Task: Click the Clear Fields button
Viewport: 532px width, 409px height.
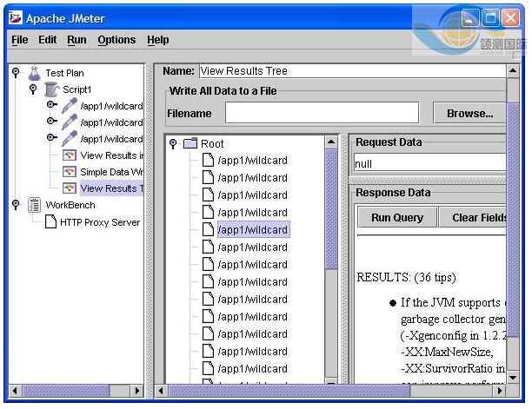Action: click(x=473, y=218)
